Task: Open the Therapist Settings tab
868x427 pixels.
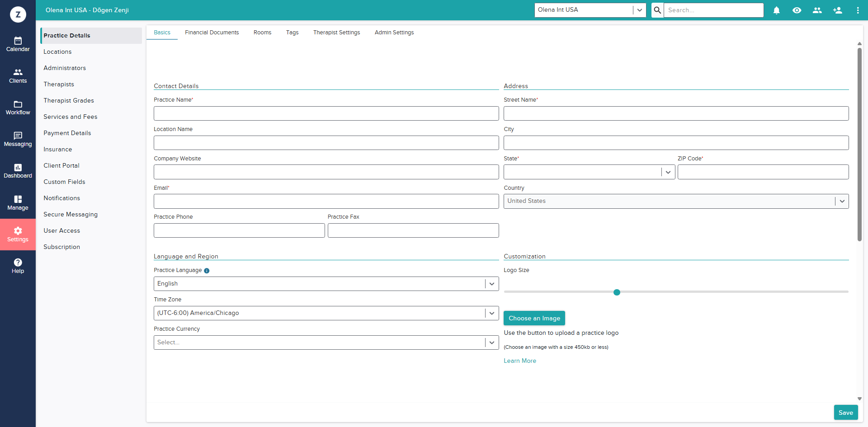Action: [336, 33]
